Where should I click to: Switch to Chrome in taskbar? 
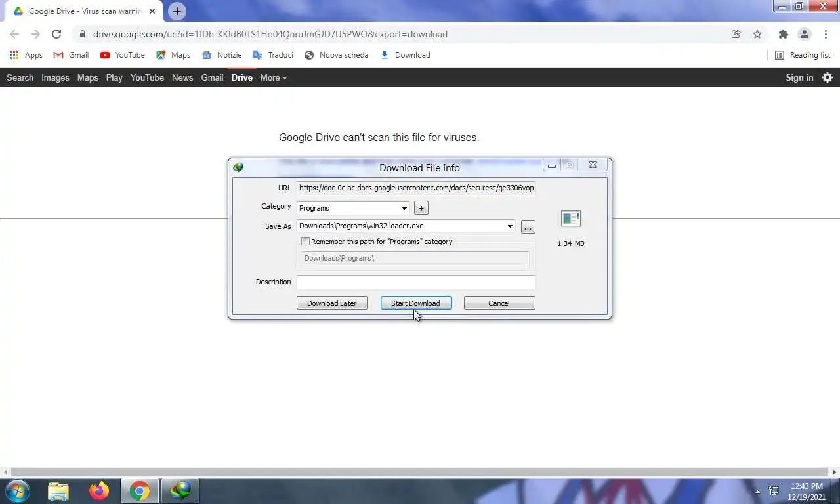[139, 491]
